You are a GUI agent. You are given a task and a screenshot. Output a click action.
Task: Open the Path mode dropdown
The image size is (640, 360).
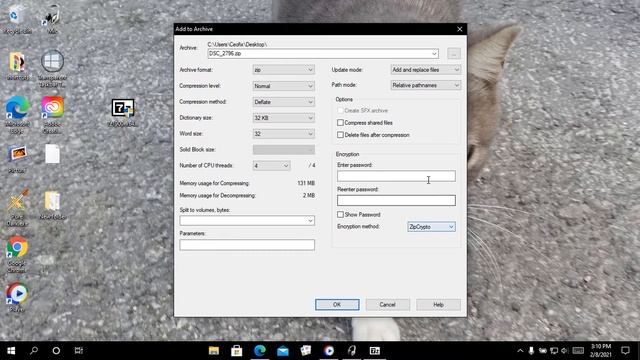click(x=426, y=85)
